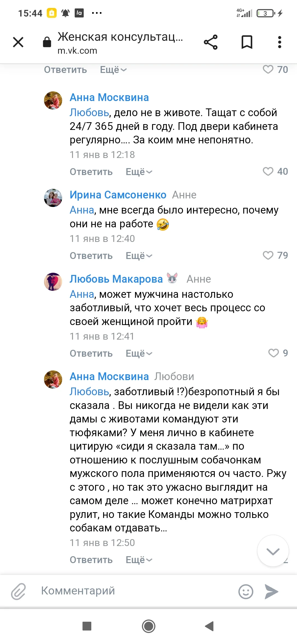The image size is (297, 644).
Task: Expand Ещё under the 12:18 comment
Action: [x=139, y=172]
